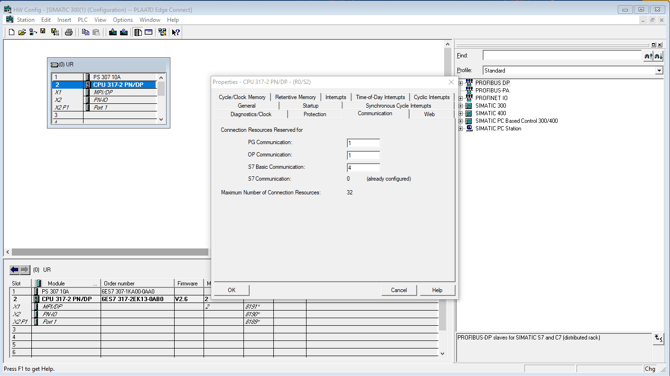The image size is (670, 376).
Task: Close the hardware catalog pane
Action: point(660,44)
